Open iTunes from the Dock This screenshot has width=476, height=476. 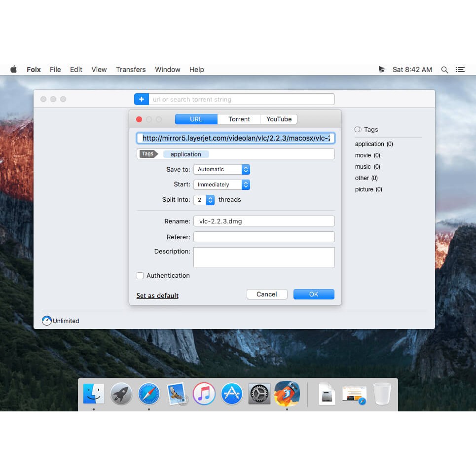204,393
